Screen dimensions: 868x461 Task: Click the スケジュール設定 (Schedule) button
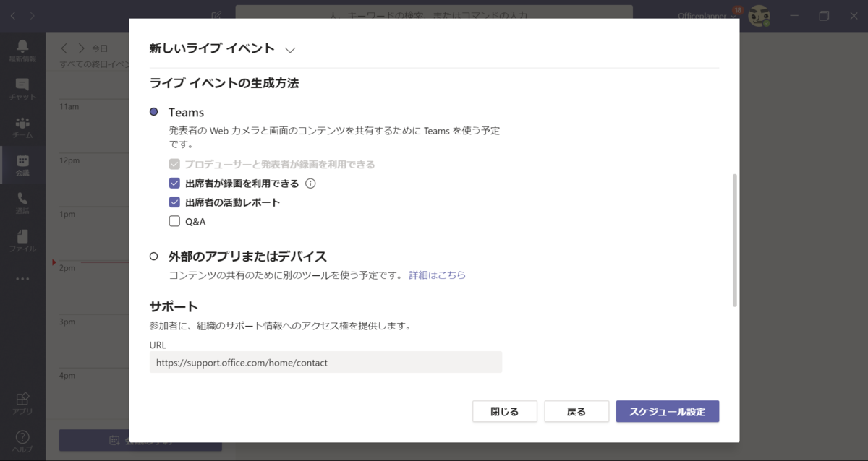[x=668, y=411]
